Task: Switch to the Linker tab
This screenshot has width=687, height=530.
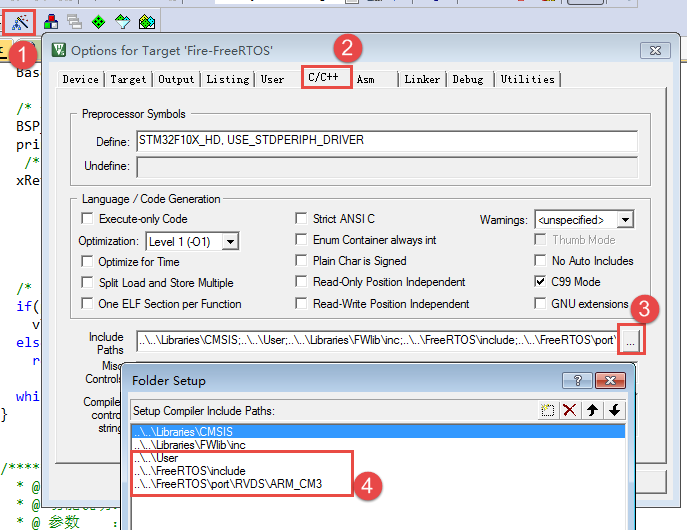Action: (422, 79)
